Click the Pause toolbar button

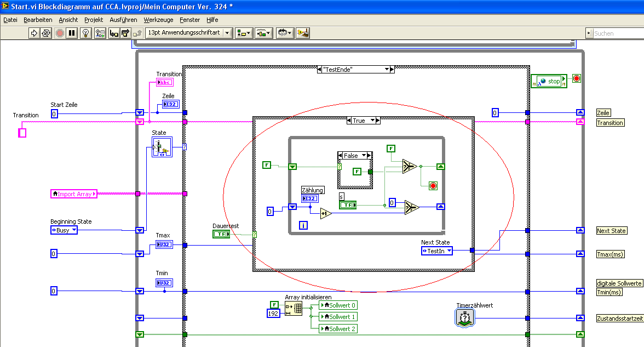pyautogui.click(x=72, y=33)
